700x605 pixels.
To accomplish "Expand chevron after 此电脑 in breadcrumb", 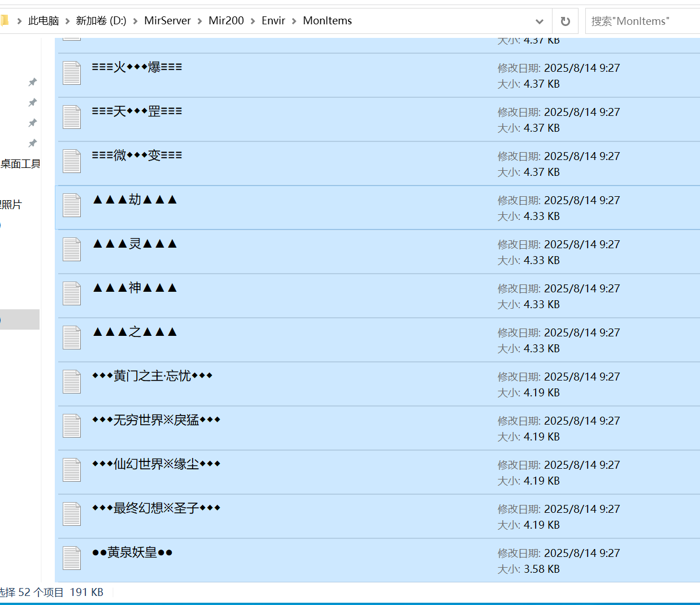I will coord(68,21).
